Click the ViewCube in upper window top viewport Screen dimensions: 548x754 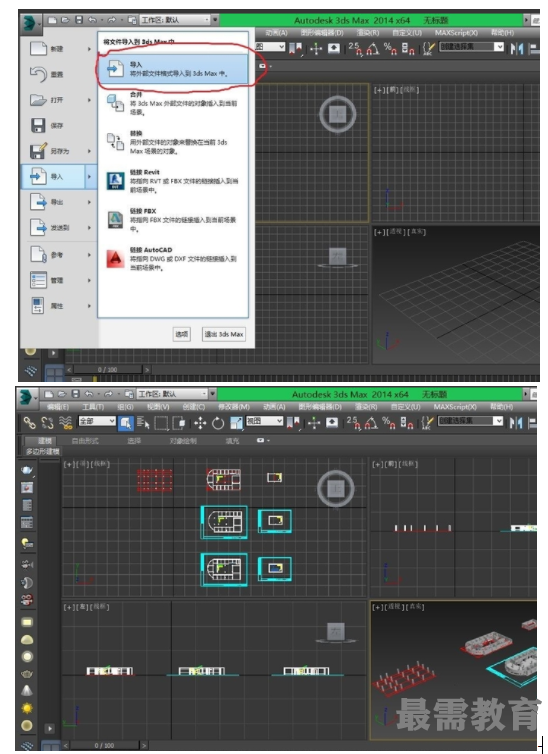[x=337, y=114]
